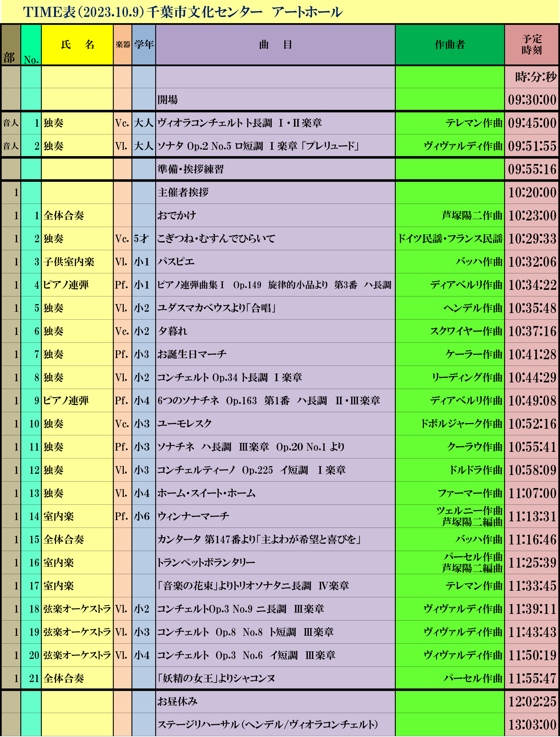Click the 'パスピエ' piece cell

pyautogui.click(x=275, y=262)
